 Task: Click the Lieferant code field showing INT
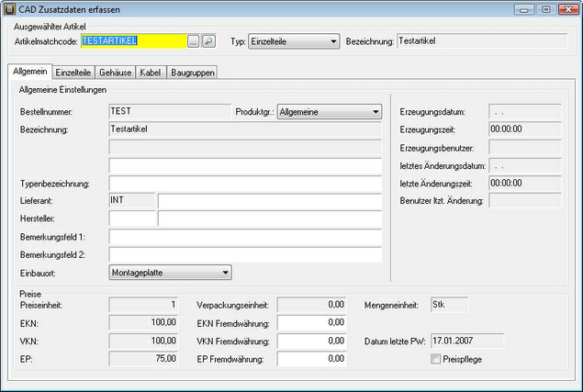132,200
